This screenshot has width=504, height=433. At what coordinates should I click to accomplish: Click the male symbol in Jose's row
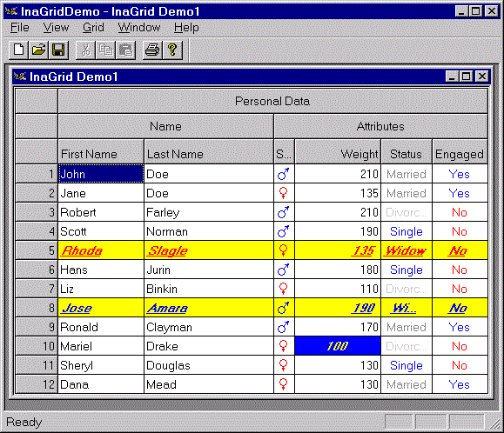[283, 308]
